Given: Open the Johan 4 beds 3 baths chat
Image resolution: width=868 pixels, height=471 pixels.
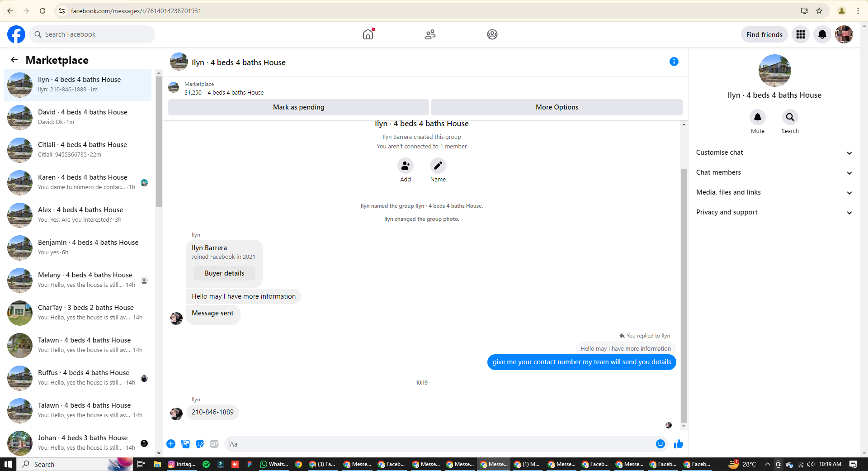Looking at the screenshot, I should 78,443.
